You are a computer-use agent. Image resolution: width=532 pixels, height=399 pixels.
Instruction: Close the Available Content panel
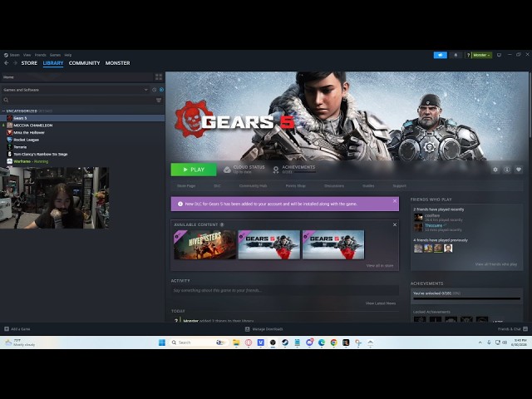395,224
